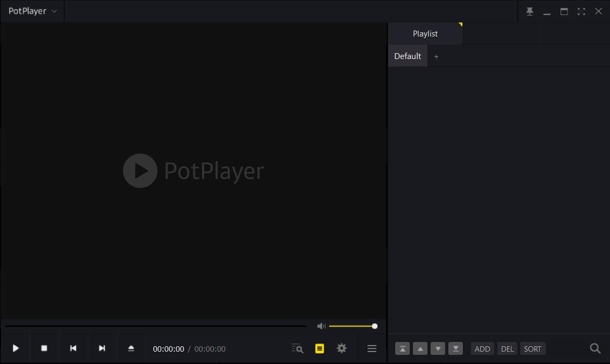Stop playback with the Stop button
This screenshot has height=364, width=610.
click(44, 348)
